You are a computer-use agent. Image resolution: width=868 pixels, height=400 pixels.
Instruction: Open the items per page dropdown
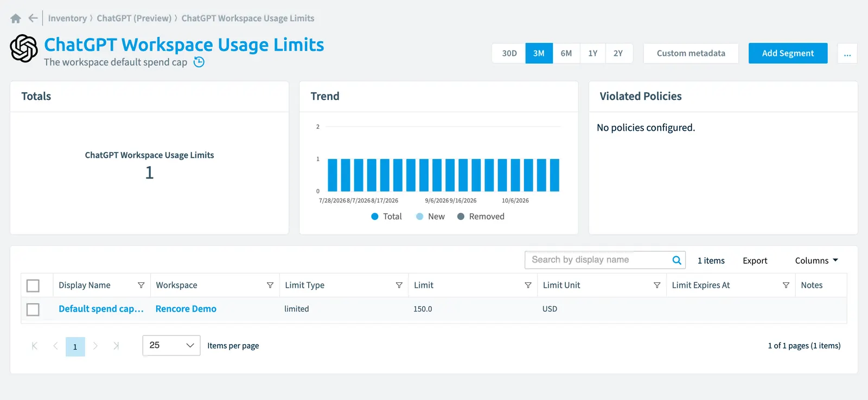click(x=171, y=346)
